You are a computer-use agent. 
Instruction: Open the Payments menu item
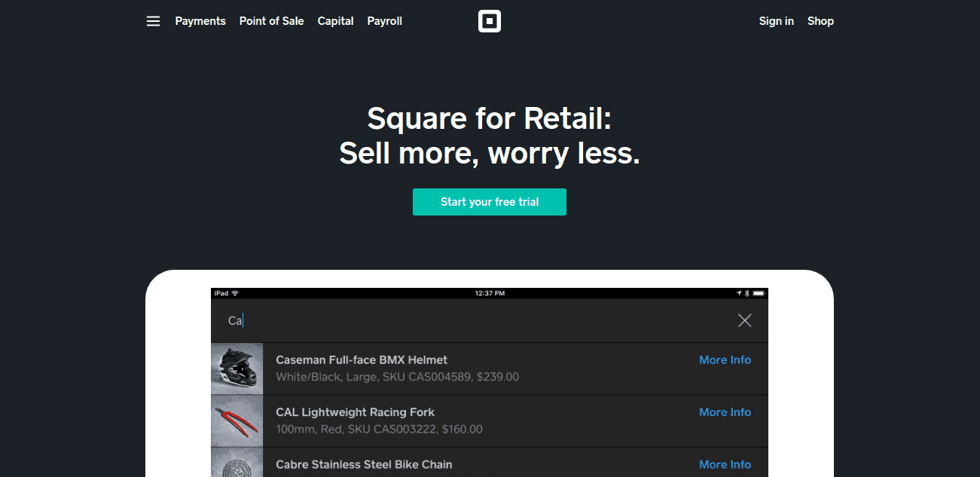tap(200, 21)
